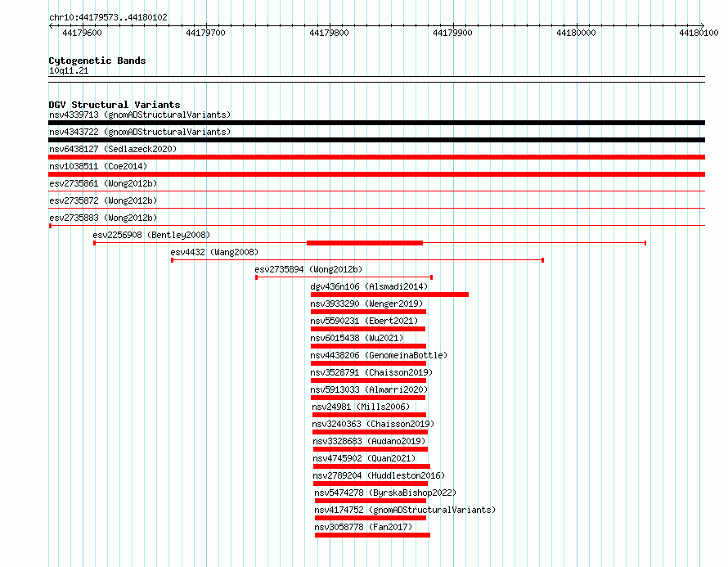Click nsv3528791 (Chaisson2019) label
The height and width of the screenshot is (567, 728).
coord(371,372)
